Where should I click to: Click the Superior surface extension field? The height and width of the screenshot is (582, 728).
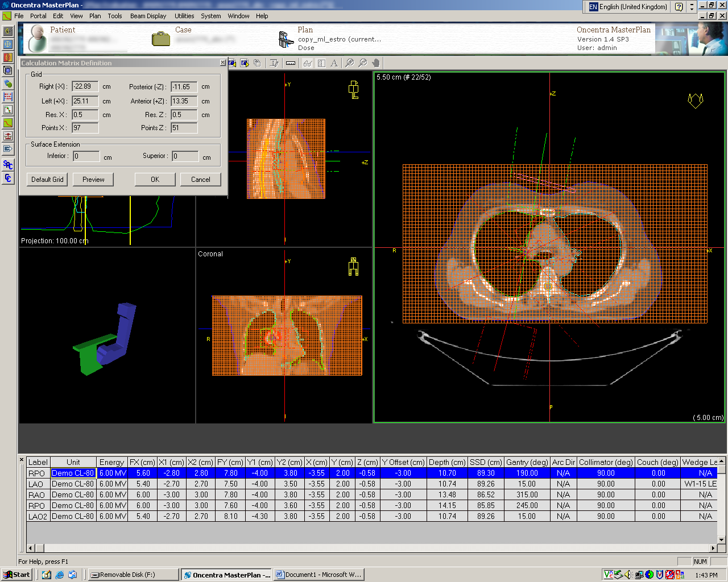[185, 156]
